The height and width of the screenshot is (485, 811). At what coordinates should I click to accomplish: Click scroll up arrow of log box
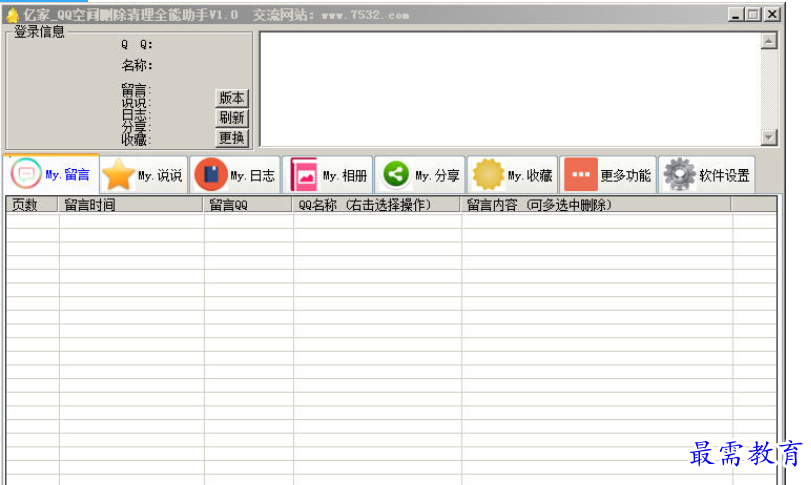pyautogui.click(x=769, y=41)
